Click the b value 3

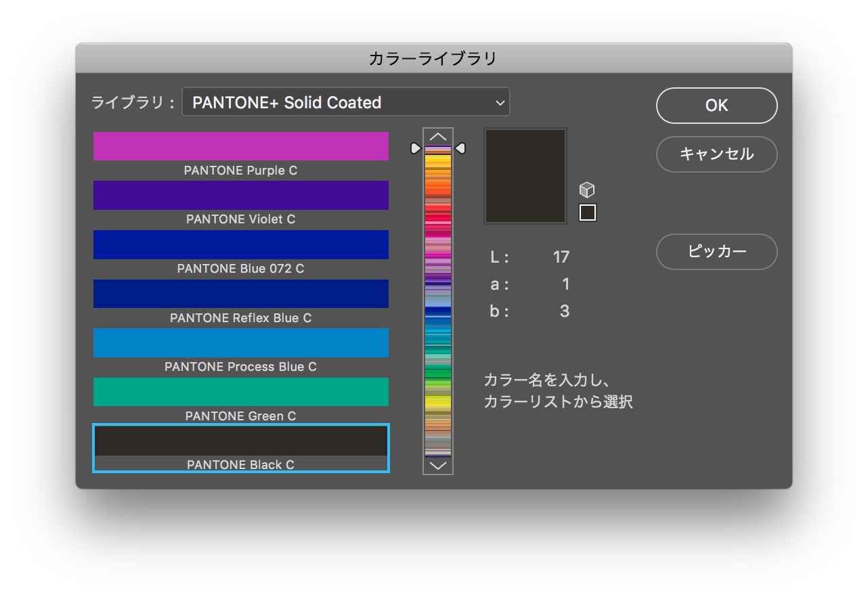[x=565, y=311]
